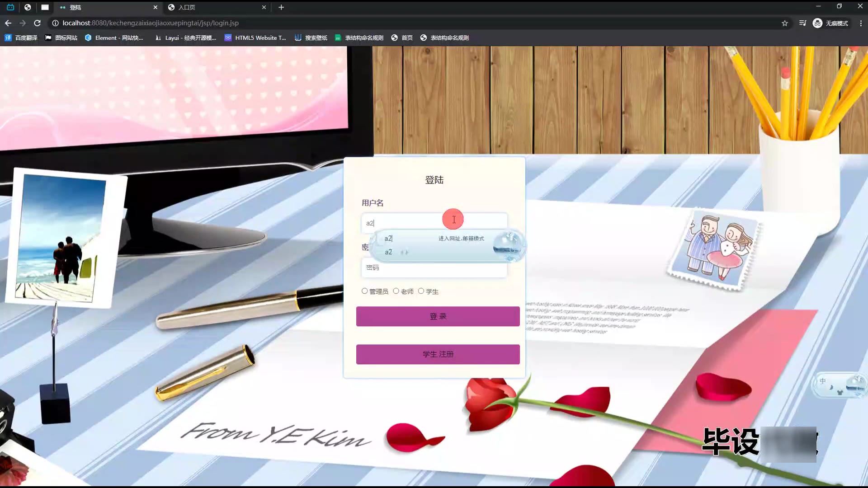Open the media control icon in toolbar

click(x=802, y=23)
